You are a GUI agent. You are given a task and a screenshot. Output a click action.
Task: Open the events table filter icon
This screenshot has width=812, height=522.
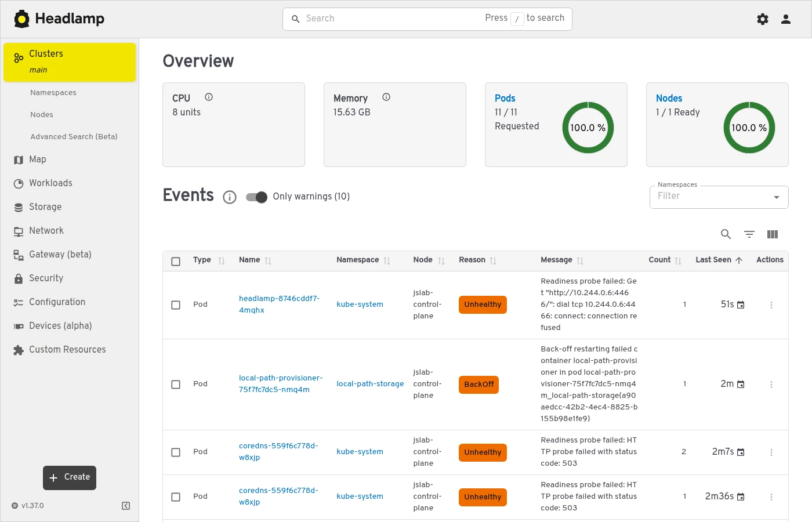[x=749, y=234]
